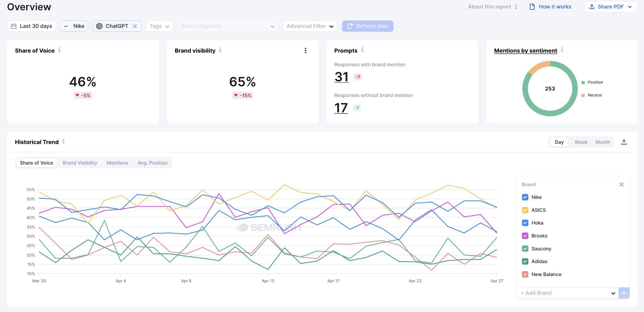Open the How it works link
The image size is (644, 312).
555,7
